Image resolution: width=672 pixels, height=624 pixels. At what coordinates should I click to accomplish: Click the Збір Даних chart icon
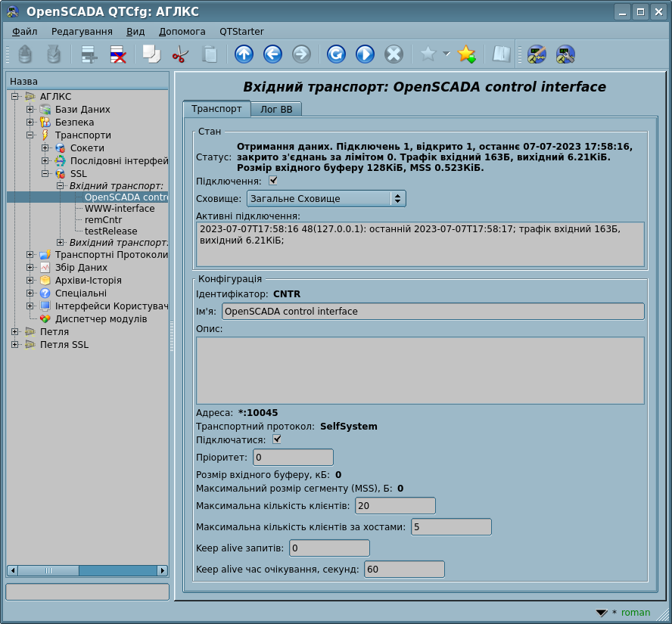coord(45,268)
